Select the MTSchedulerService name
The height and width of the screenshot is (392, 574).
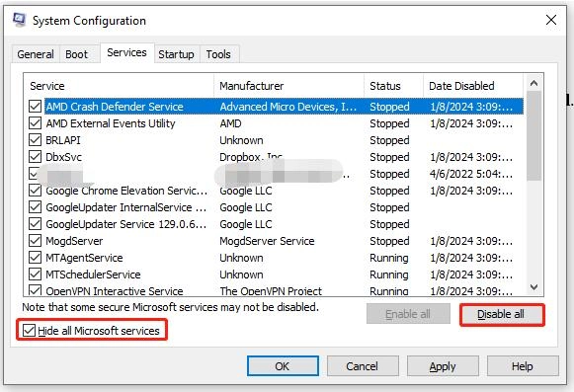93,274
